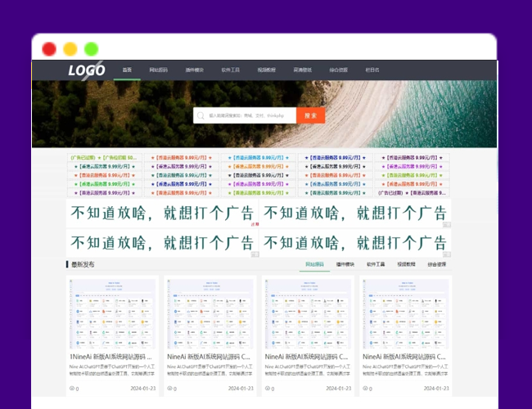Focus the search keyword input field
Viewport: 532px width, 409px height.
click(250, 116)
